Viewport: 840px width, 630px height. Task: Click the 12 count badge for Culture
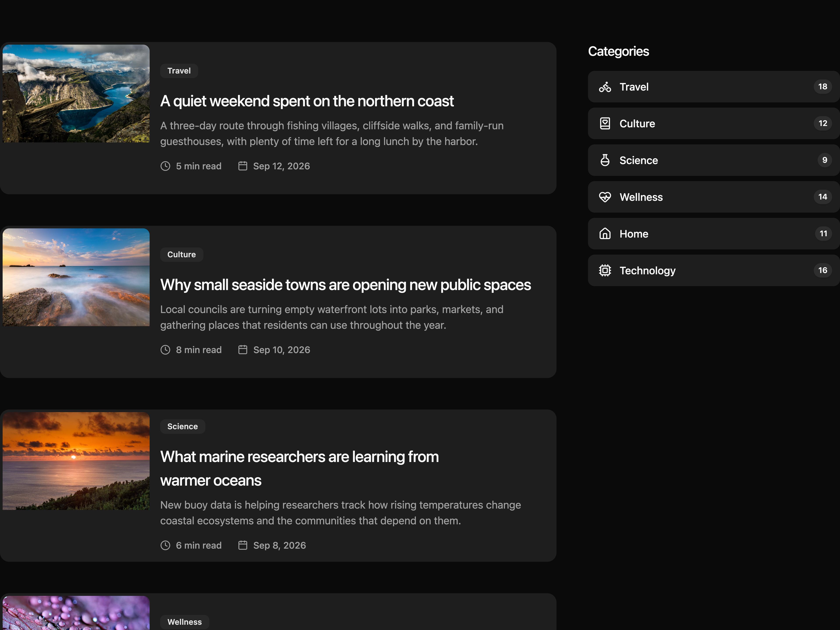tap(822, 123)
